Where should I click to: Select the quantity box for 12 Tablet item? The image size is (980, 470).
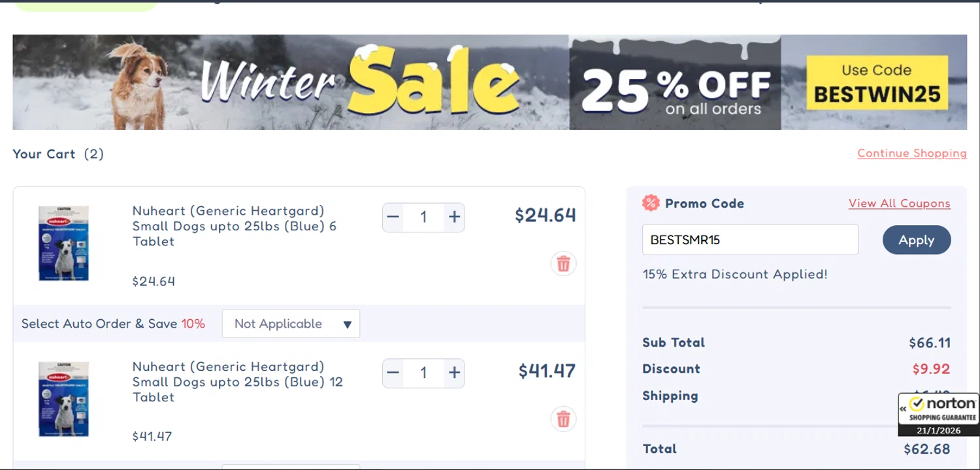(x=423, y=373)
